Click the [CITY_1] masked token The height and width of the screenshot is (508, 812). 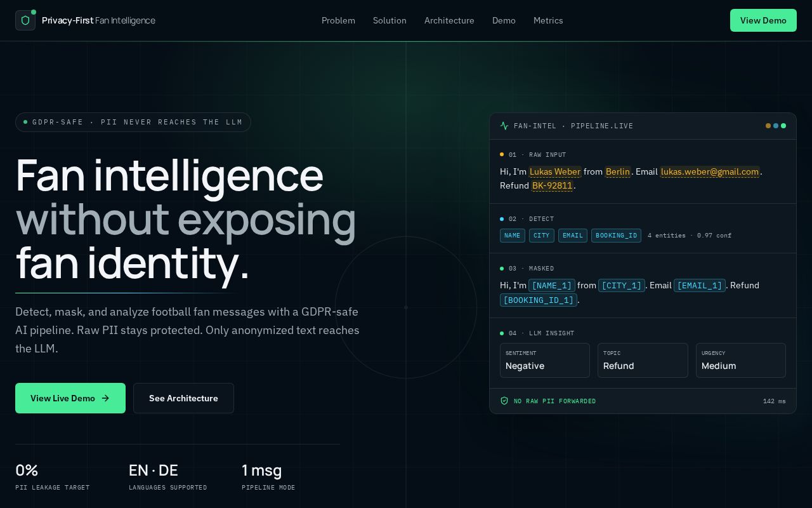(x=622, y=286)
